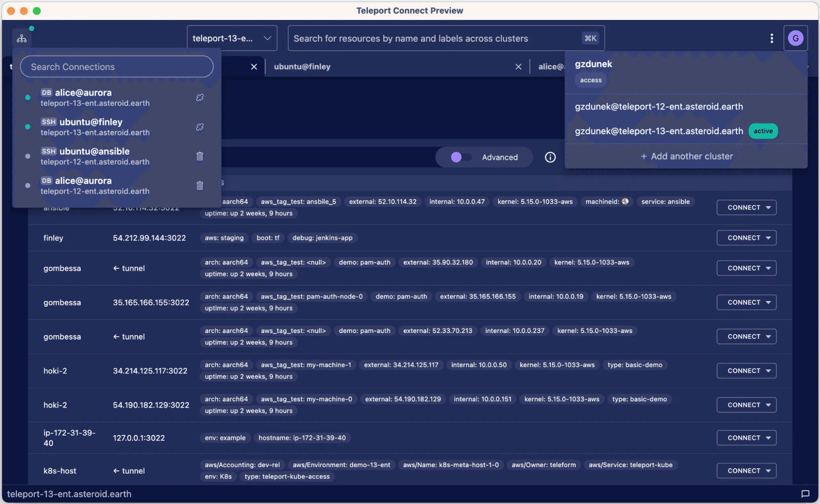Screen dimensions: 820x504
Task: Click the three-dot more options icon
Action: tap(772, 38)
